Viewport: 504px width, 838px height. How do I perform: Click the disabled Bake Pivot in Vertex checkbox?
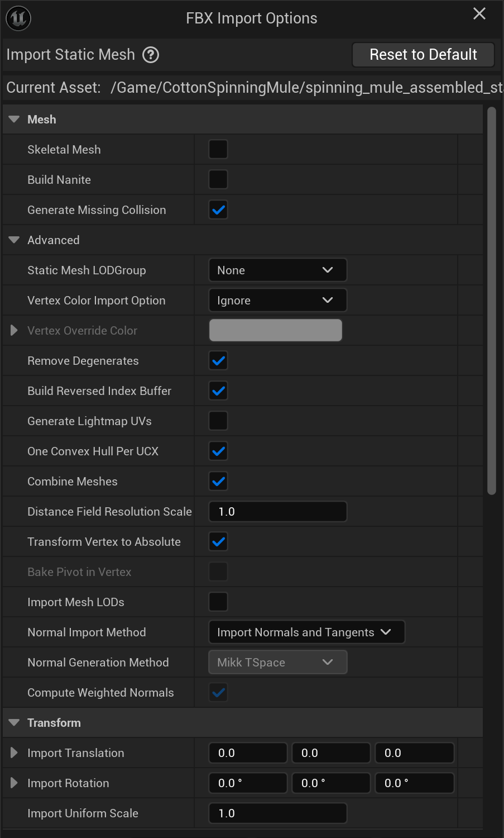[x=218, y=572]
